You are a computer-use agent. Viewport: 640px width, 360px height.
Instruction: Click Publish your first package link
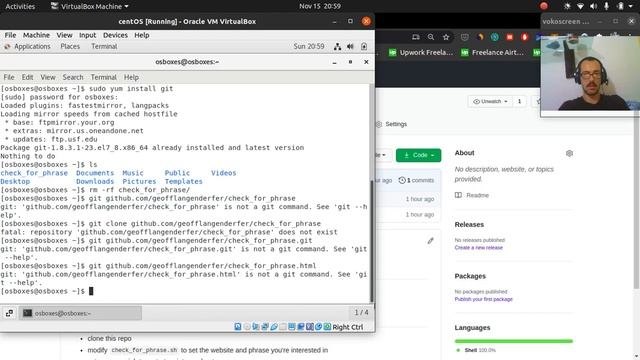(484, 299)
